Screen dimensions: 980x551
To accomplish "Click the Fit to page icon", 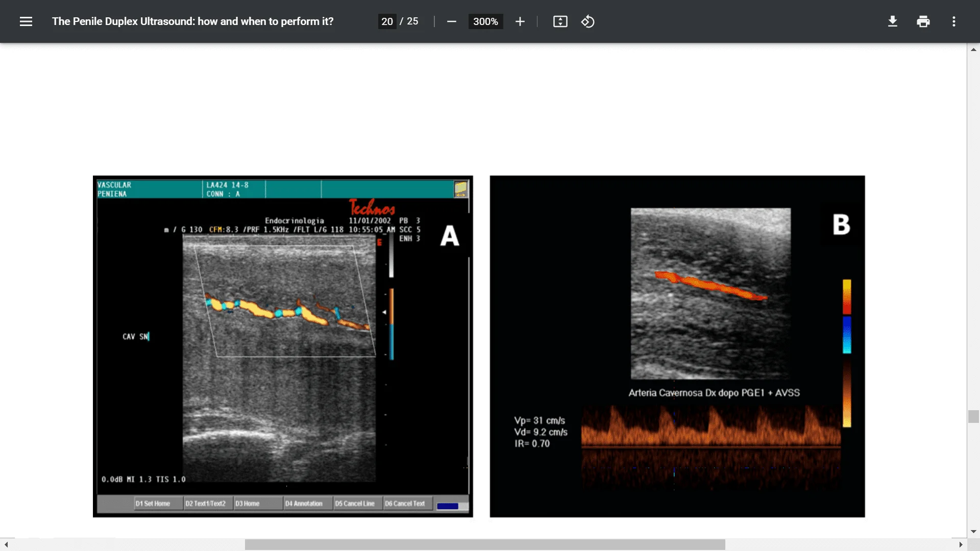I will pos(560,21).
